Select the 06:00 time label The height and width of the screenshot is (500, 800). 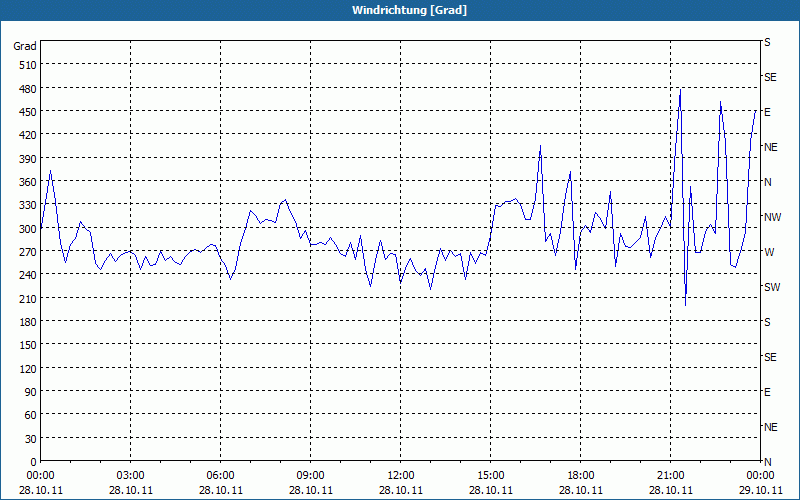pyautogui.click(x=220, y=476)
